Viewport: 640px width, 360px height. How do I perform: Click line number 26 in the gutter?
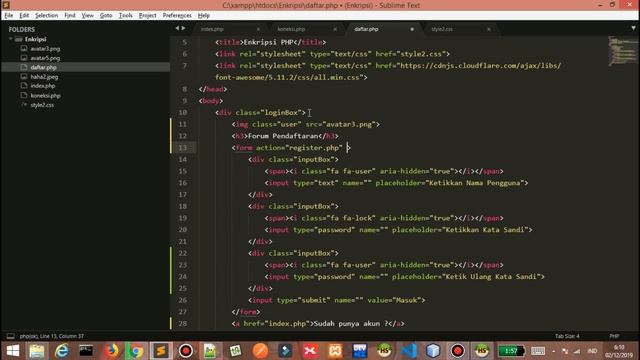(182, 300)
